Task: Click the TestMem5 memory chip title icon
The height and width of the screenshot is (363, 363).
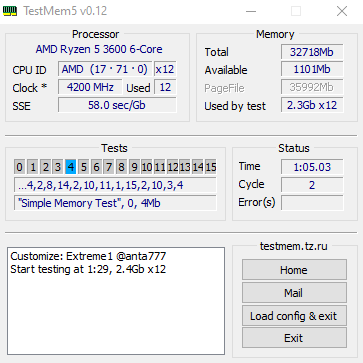Action: (10, 11)
